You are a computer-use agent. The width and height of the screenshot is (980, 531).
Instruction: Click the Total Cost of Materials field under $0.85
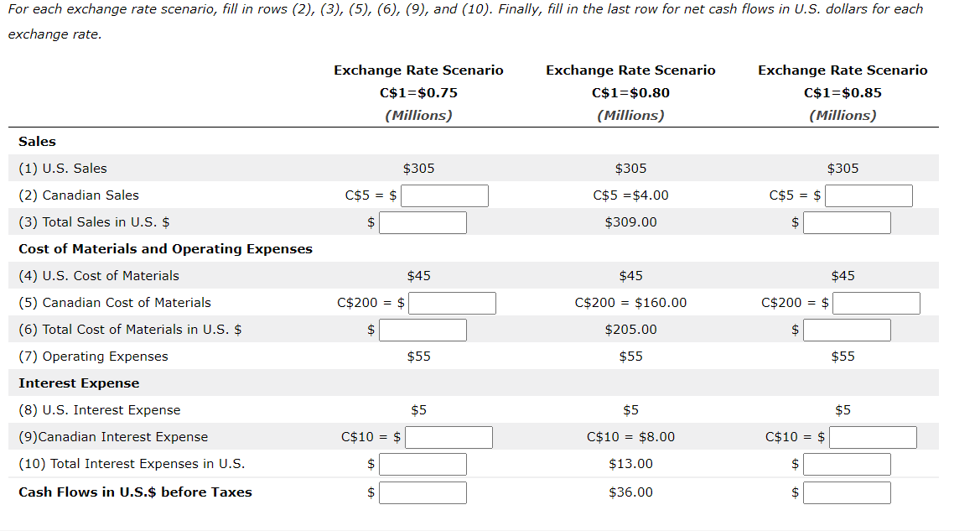click(x=847, y=329)
